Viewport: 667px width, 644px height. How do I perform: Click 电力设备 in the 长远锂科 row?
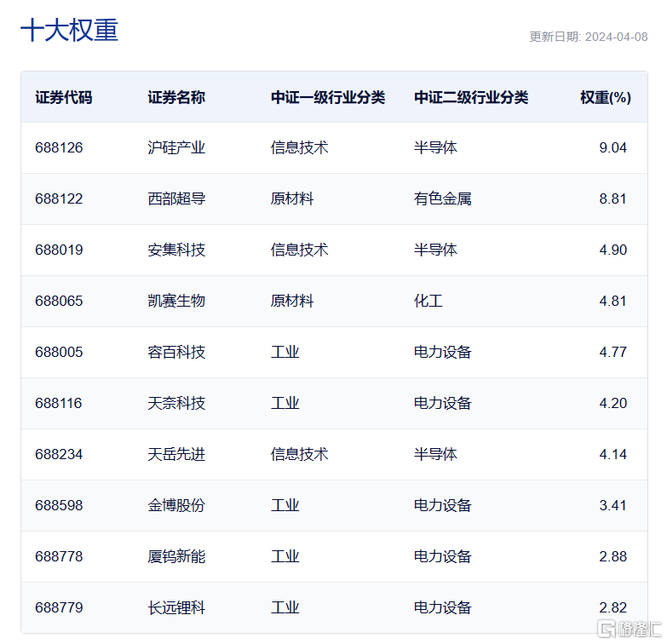pyautogui.click(x=442, y=607)
